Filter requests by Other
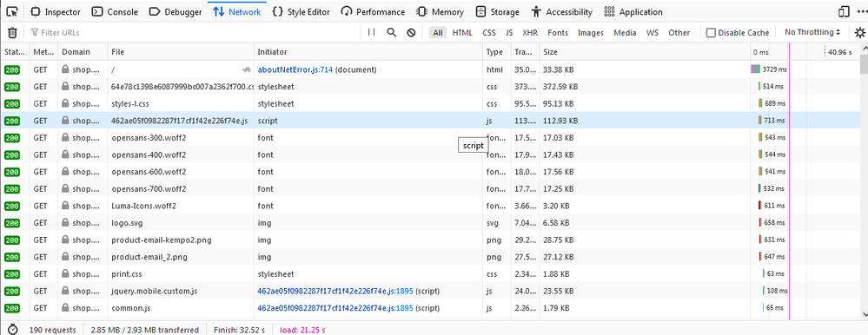The height and width of the screenshot is (335, 868). pyautogui.click(x=679, y=33)
